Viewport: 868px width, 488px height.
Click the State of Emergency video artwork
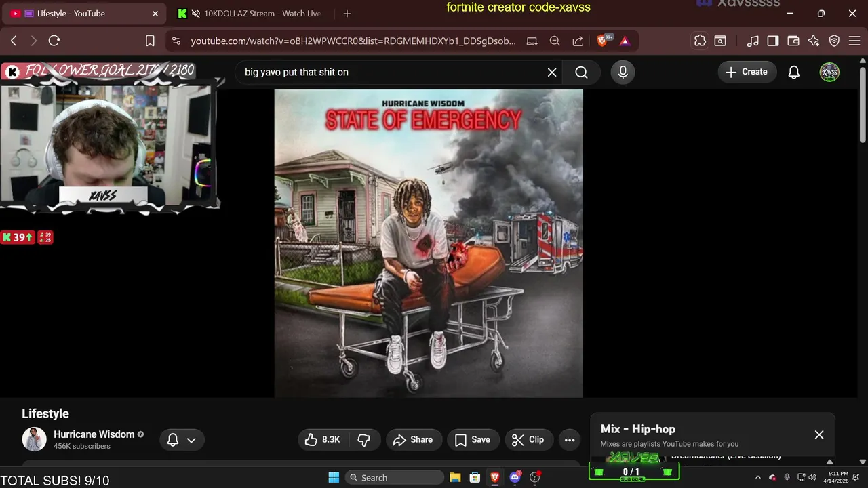429,243
